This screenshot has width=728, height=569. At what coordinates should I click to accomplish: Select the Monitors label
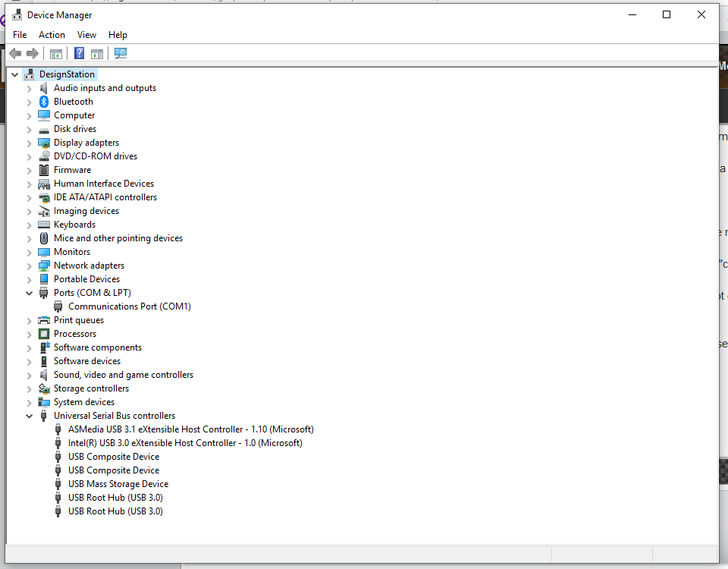(x=72, y=252)
